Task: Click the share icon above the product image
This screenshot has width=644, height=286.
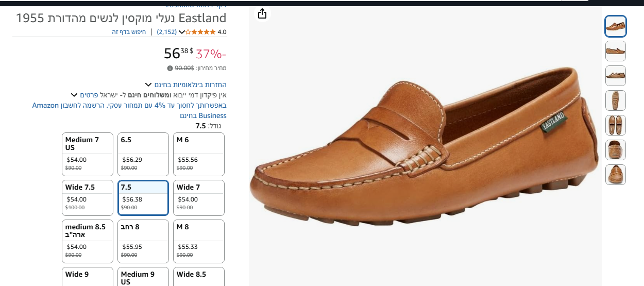Action: coord(262,13)
